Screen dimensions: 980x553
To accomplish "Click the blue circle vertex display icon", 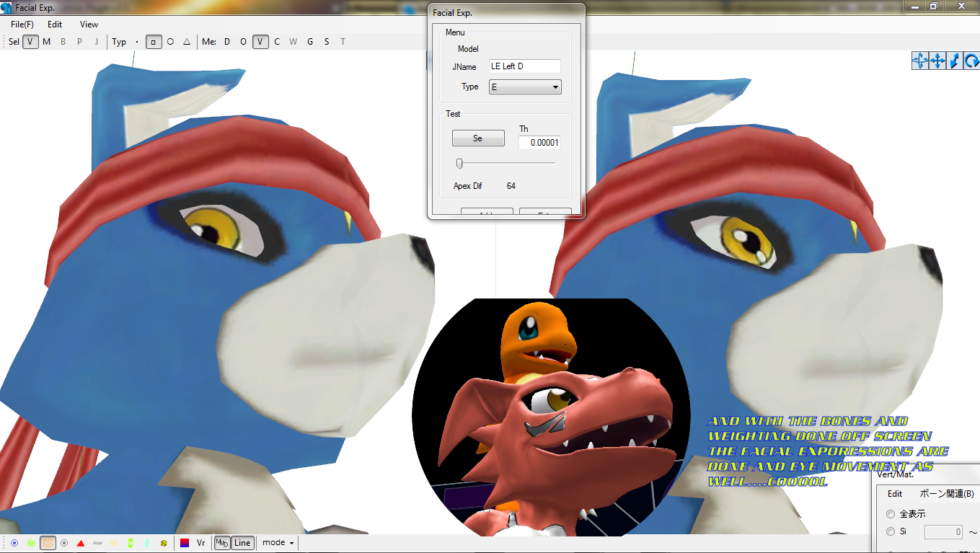I will 14,542.
